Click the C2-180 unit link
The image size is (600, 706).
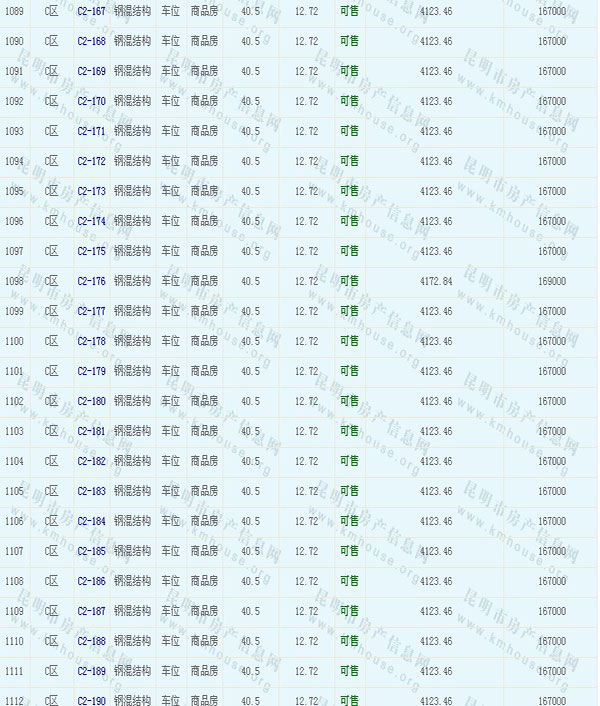pyautogui.click(x=91, y=401)
